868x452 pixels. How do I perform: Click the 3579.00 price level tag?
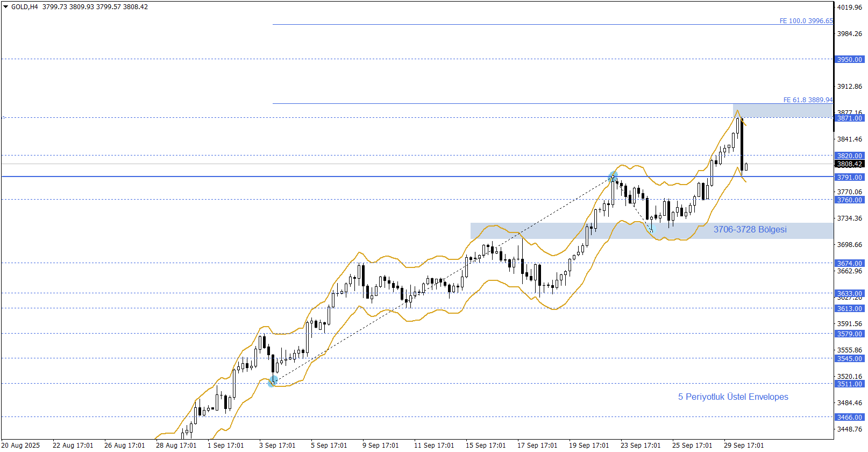click(849, 334)
